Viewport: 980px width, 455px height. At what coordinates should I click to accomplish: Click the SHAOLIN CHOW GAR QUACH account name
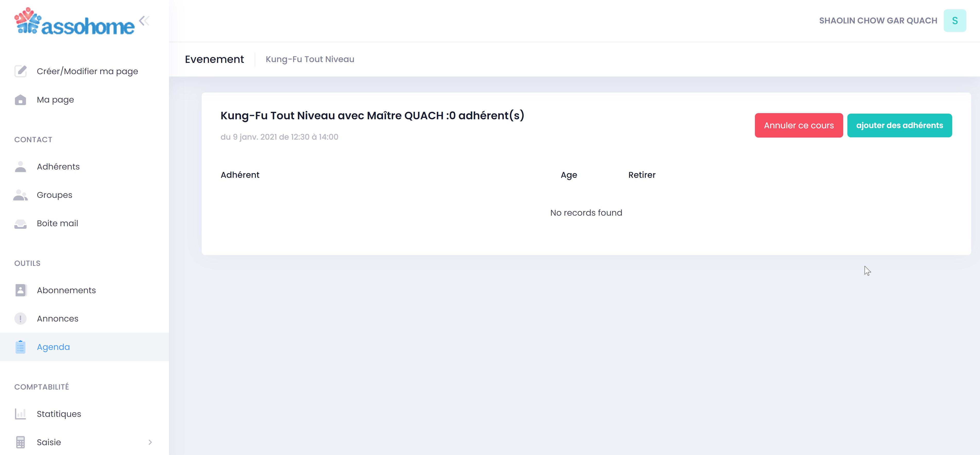(878, 20)
